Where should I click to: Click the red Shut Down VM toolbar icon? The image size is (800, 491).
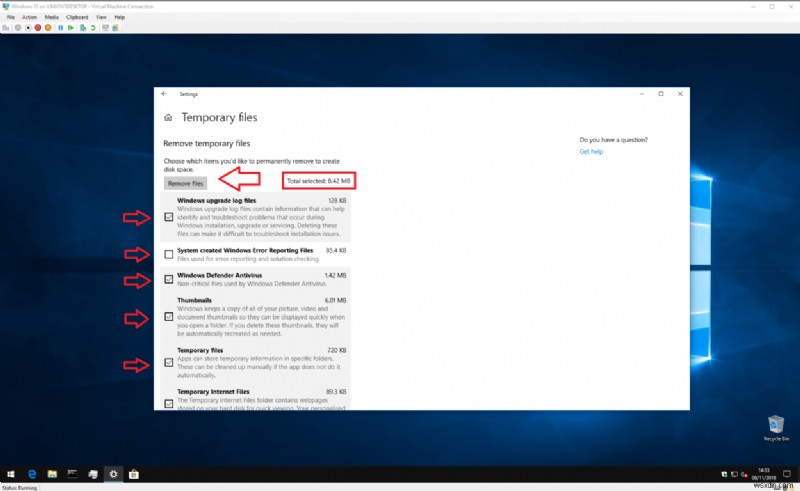[38, 28]
